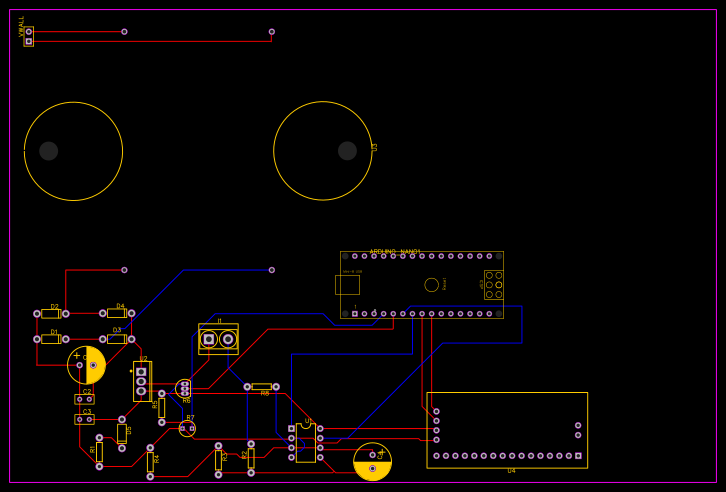Select the U1 DIP-8 IC body

point(306,443)
